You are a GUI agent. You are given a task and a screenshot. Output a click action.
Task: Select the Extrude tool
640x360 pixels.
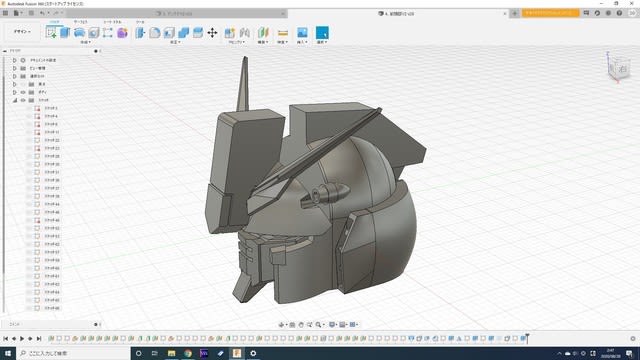pyautogui.click(x=65, y=33)
